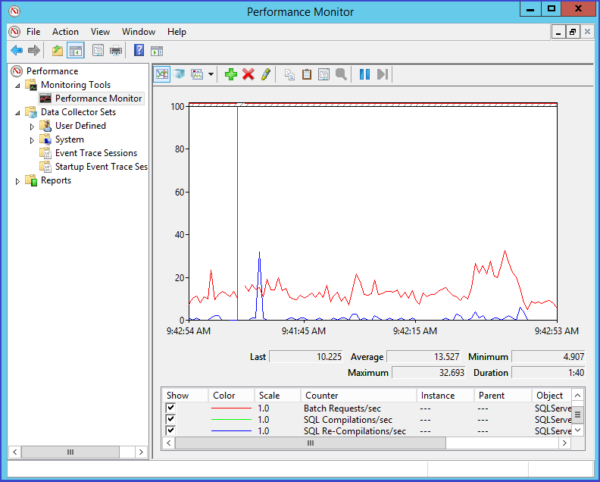The width and height of the screenshot is (600, 482).
Task: Restore down the inner MDI window
Action: tap(572, 32)
